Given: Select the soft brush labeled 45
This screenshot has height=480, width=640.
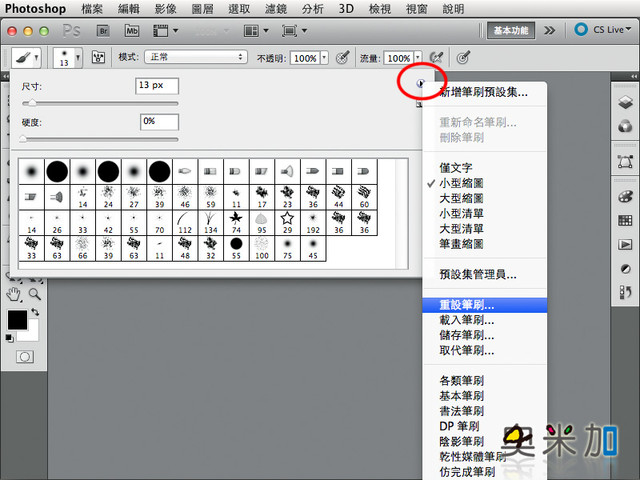Looking at the screenshot, I should tap(313, 248).
